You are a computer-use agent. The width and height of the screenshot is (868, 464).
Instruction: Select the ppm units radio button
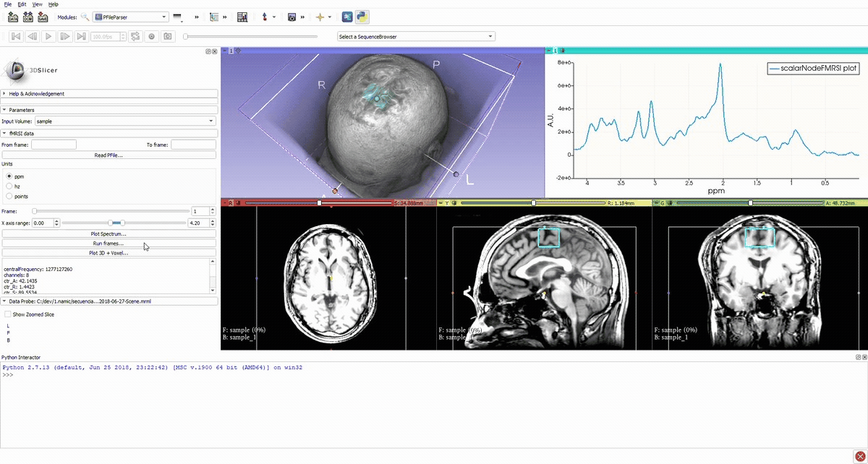pos(9,176)
